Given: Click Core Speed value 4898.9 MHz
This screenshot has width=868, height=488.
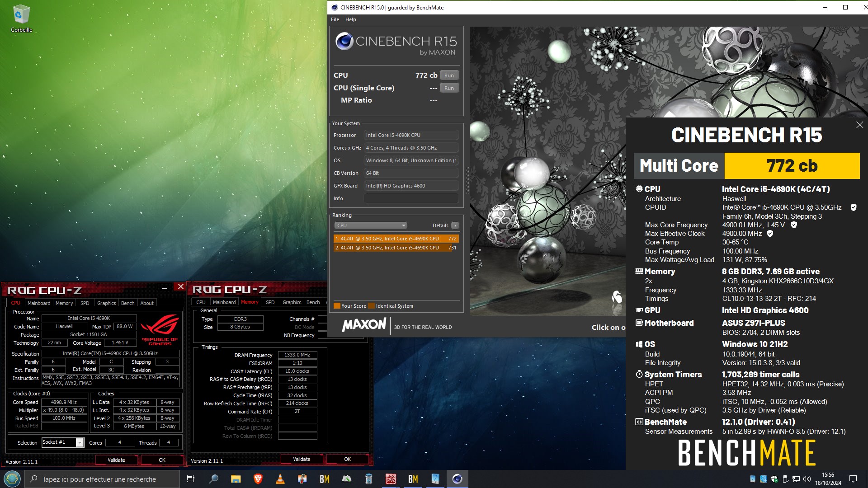Looking at the screenshot, I should click(x=64, y=402).
